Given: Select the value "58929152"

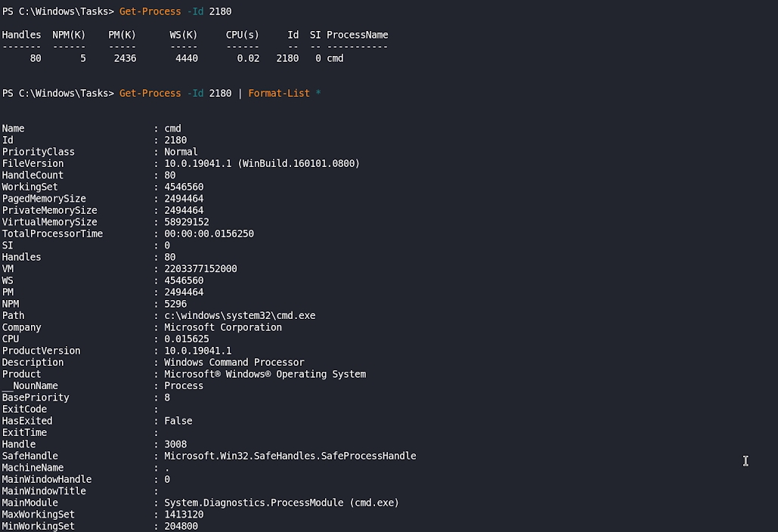Looking at the screenshot, I should [x=187, y=222].
